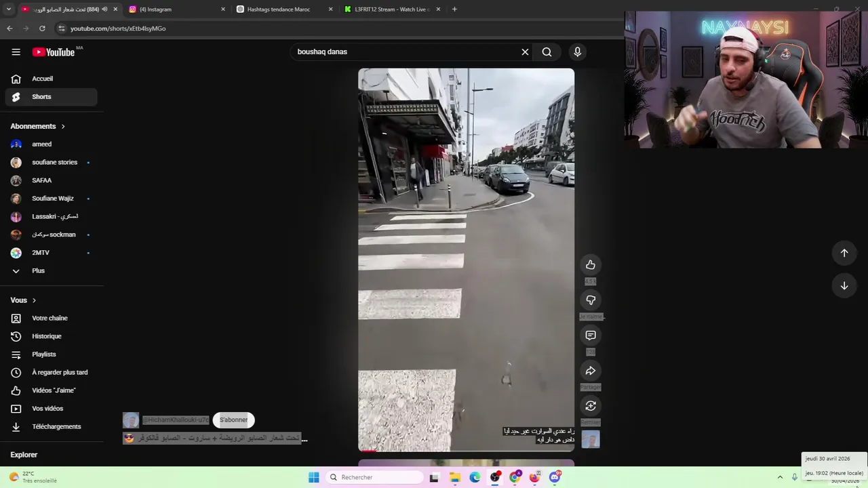Open the Windows Start menu
868x488 pixels.
click(313, 478)
